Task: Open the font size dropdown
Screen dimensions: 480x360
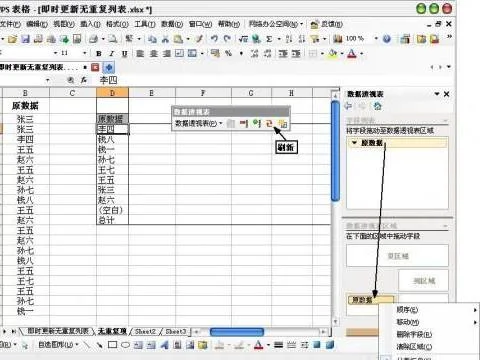Action: [85, 53]
